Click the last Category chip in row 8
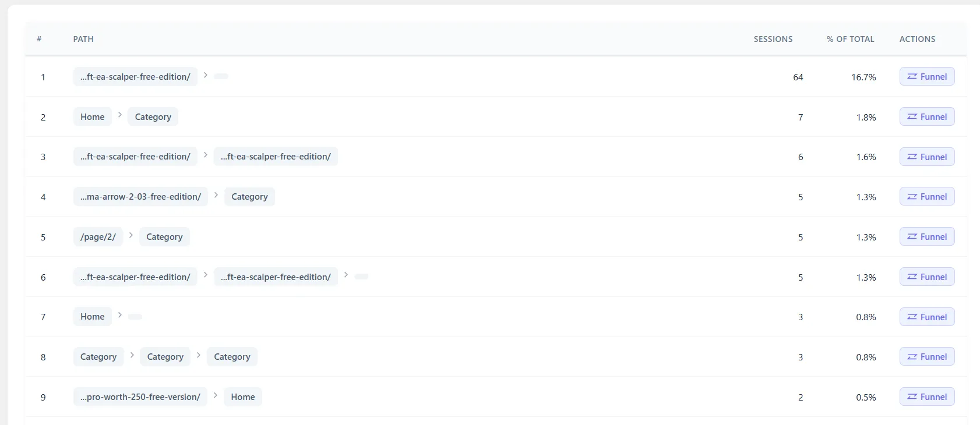980x425 pixels. click(232, 356)
